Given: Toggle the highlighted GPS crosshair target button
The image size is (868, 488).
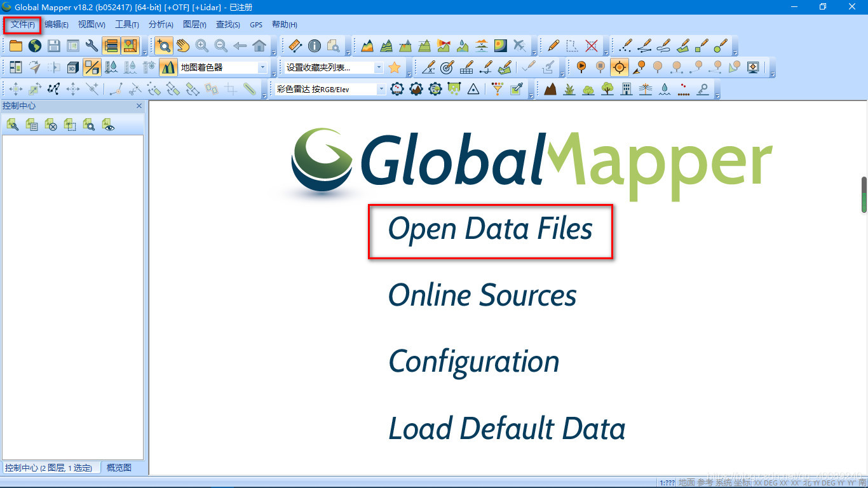Looking at the screenshot, I should (620, 67).
